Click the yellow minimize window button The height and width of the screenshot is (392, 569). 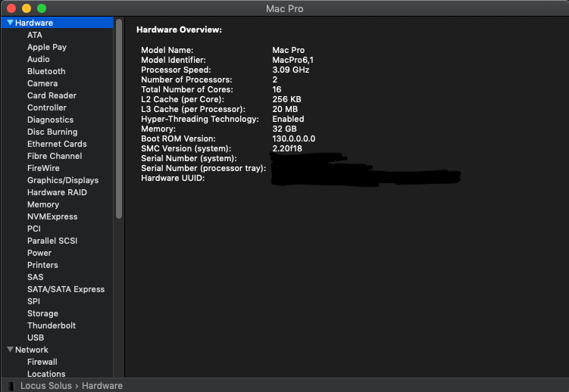27,8
